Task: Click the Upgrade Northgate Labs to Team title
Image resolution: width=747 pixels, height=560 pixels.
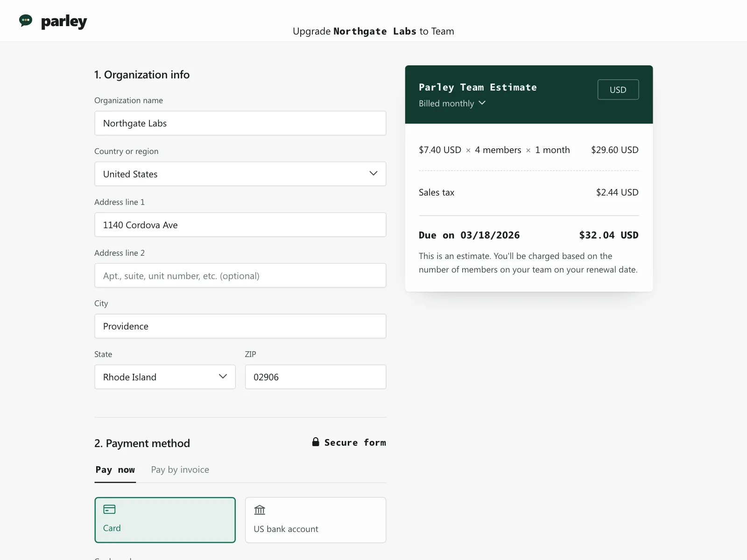Action: click(373, 31)
